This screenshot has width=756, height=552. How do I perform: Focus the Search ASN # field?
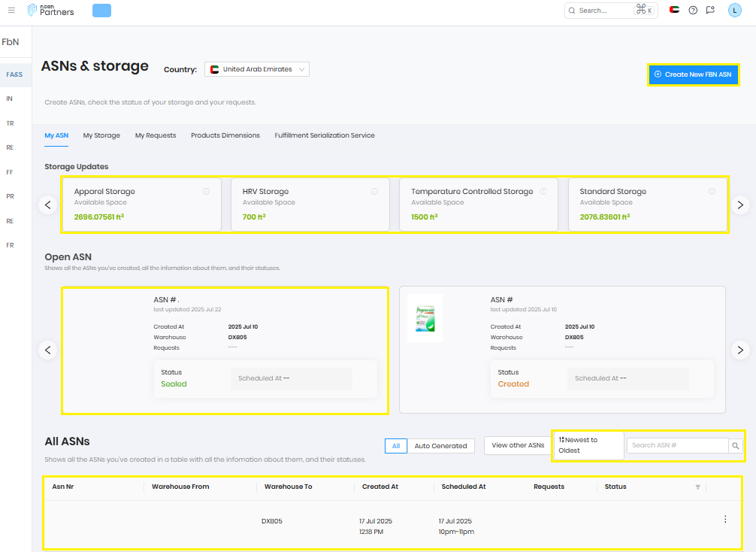tap(677, 445)
